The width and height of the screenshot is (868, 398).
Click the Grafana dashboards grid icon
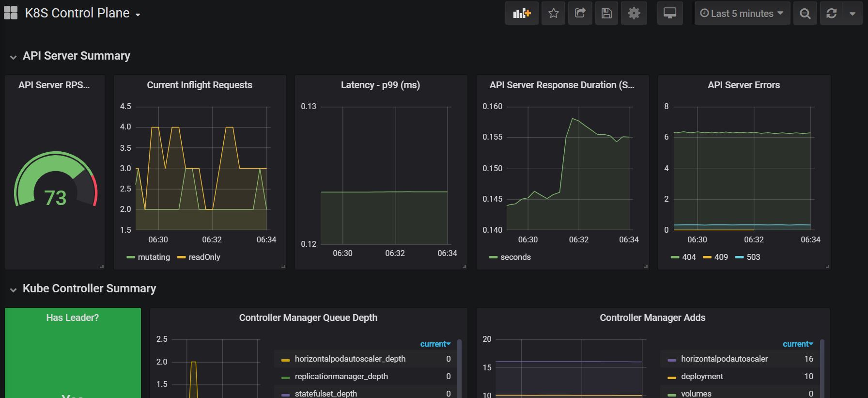click(11, 13)
